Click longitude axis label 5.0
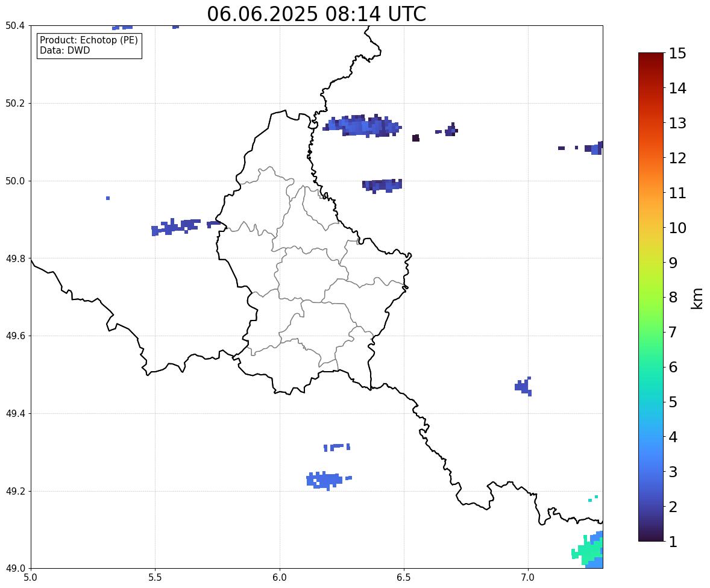The image size is (710, 588). 31,578
